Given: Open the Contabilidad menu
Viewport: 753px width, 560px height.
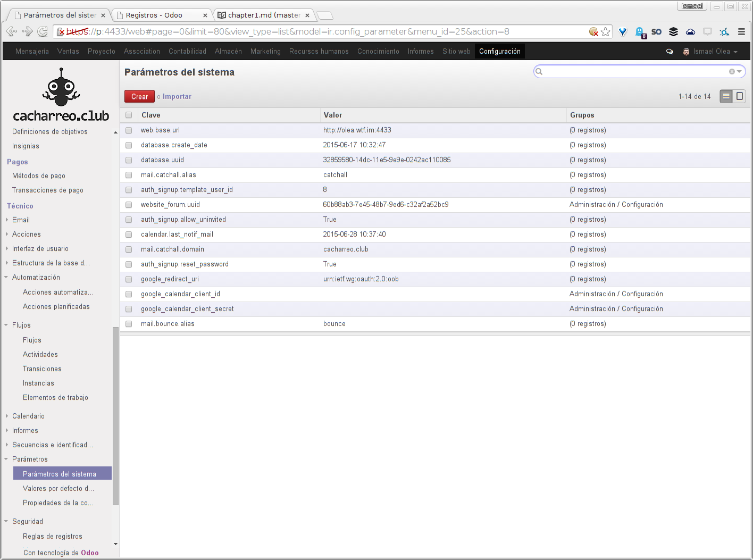Looking at the screenshot, I should (x=187, y=52).
